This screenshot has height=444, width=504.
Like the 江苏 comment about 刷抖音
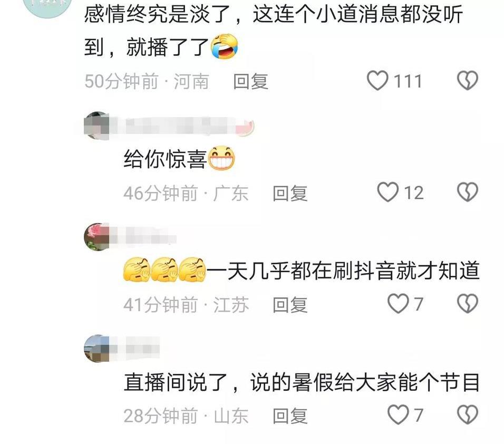[398, 303]
